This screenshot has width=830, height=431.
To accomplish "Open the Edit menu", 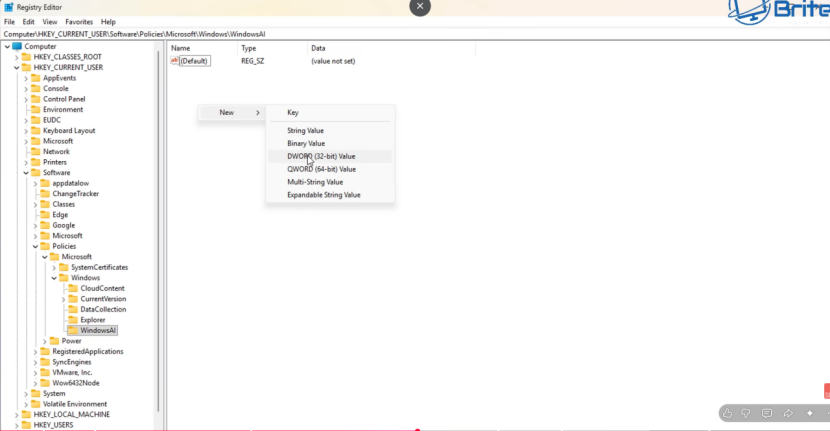I will click(29, 22).
